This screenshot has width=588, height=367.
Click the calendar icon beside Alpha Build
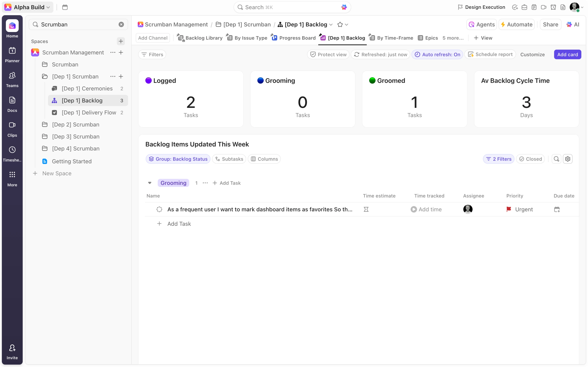pyautogui.click(x=65, y=7)
